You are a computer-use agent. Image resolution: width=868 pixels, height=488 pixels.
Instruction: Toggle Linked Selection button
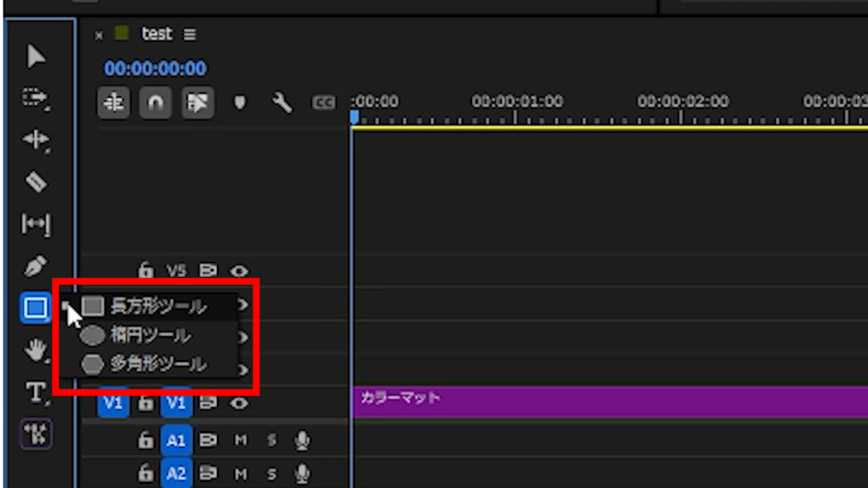(x=198, y=103)
